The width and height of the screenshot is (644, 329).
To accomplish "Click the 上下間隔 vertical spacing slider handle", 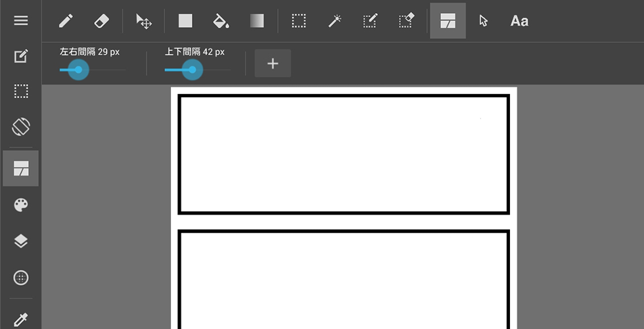I will click(x=192, y=70).
